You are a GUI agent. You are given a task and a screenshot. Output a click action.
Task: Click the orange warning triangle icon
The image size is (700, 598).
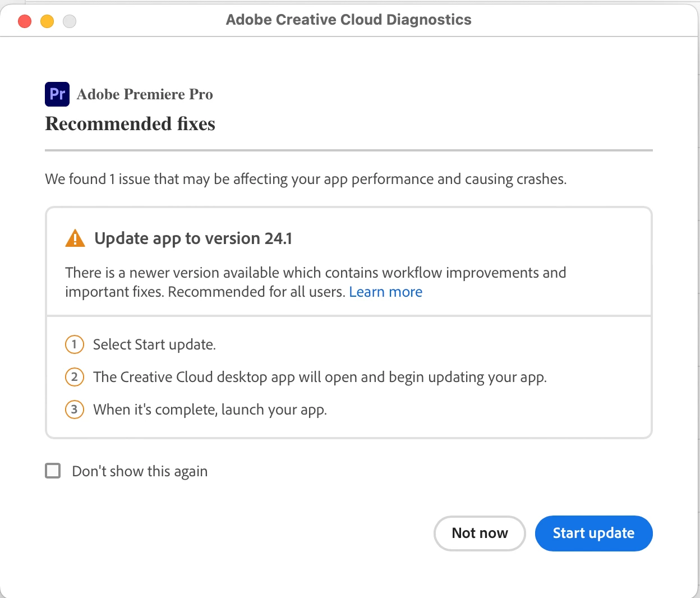(x=75, y=238)
